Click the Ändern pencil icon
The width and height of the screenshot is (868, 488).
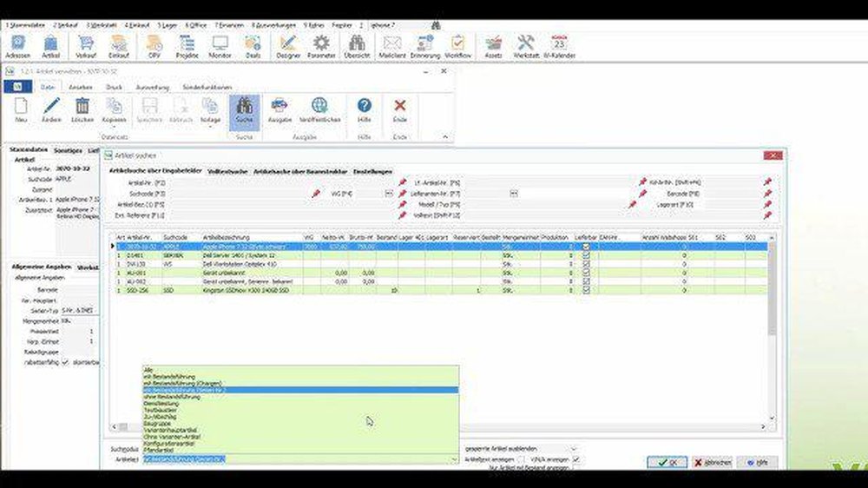[51, 109]
